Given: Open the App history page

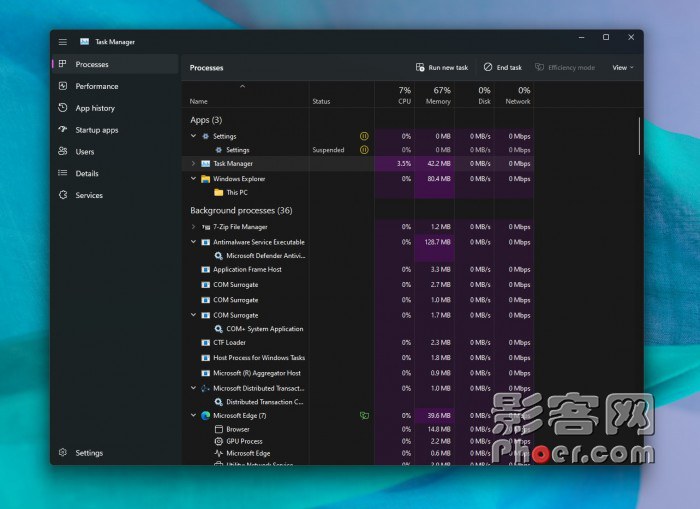Looking at the screenshot, I should 116,108.
